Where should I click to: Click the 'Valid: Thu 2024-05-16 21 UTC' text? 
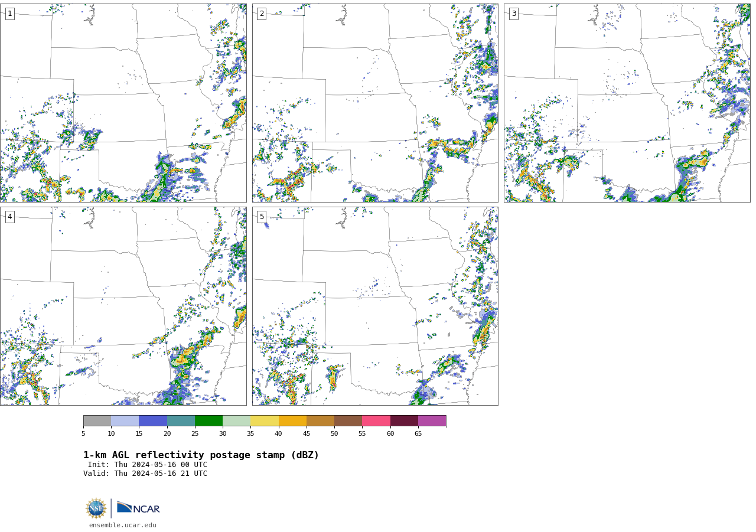click(x=145, y=474)
